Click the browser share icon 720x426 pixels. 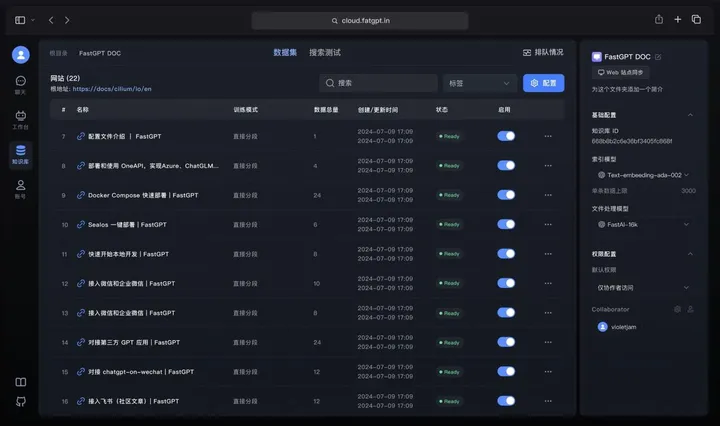659,19
